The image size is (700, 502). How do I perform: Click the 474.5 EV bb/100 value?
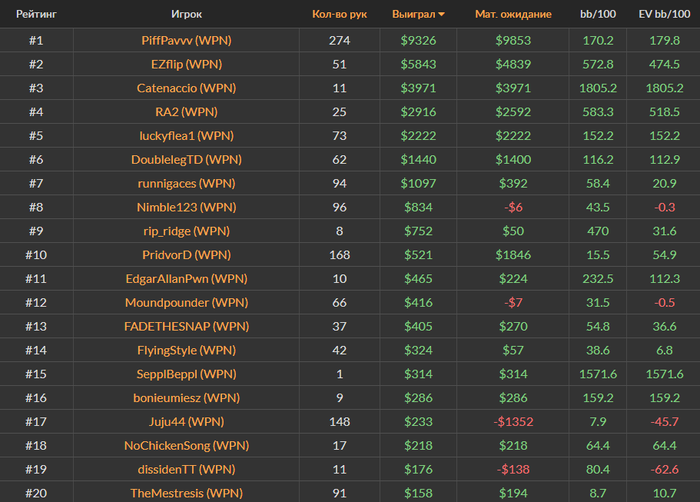click(x=664, y=64)
